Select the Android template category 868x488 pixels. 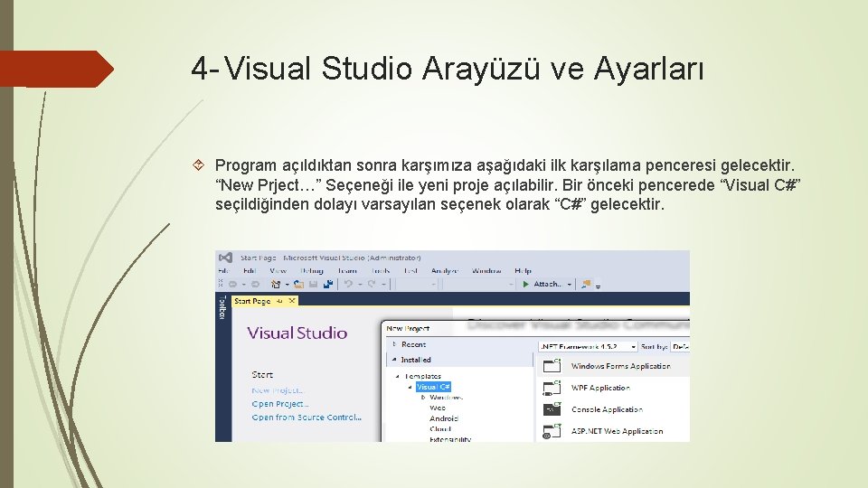click(444, 418)
